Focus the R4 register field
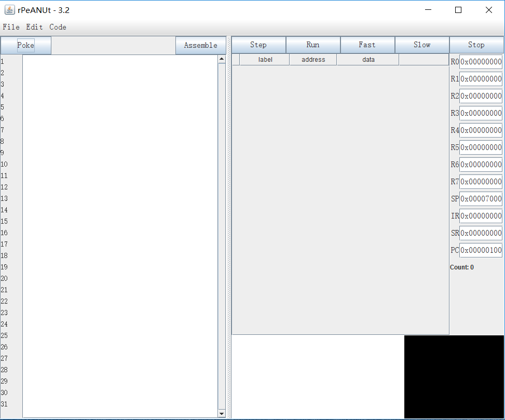The image size is (505, 420). (481, 130)
